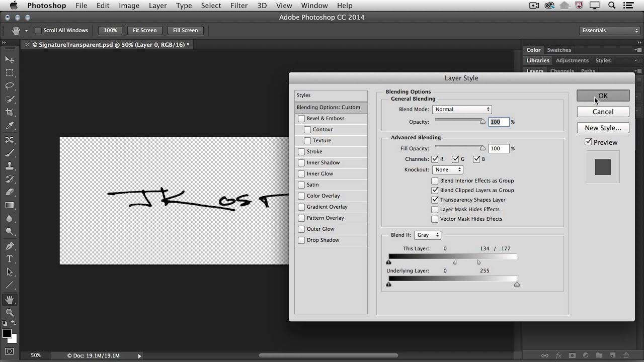Click the General Blending Opacity slider handle
The height and width of the screenshot is (362, 644).
[483, 121]
